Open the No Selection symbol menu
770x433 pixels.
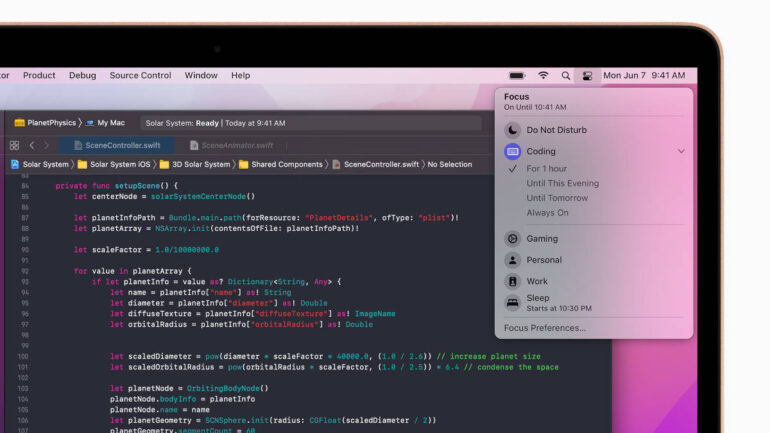point(449,164)
